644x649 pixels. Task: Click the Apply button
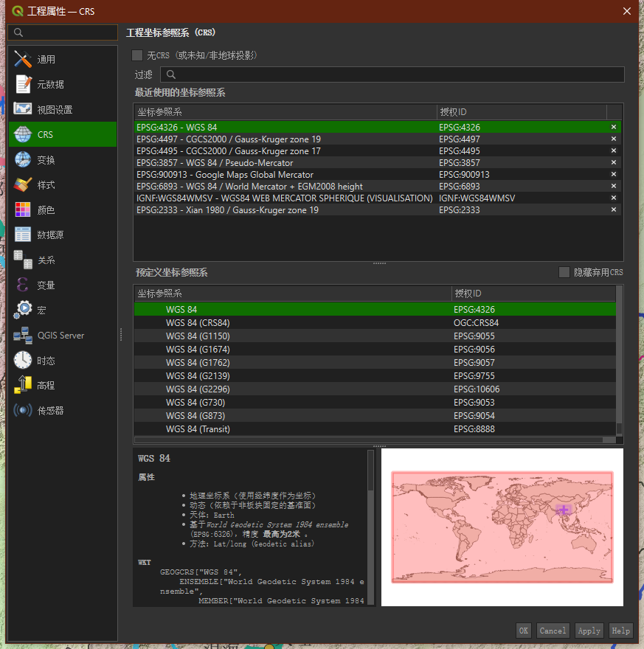[x=589, y=631]
